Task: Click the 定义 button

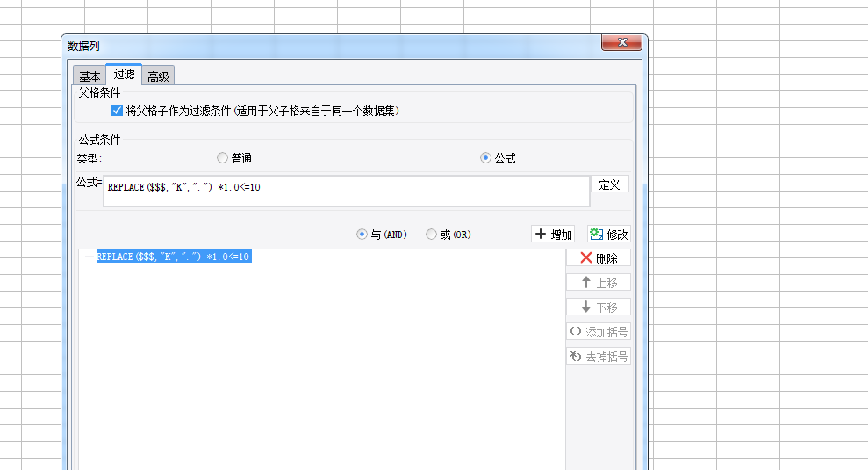Action: pos(609,184)
